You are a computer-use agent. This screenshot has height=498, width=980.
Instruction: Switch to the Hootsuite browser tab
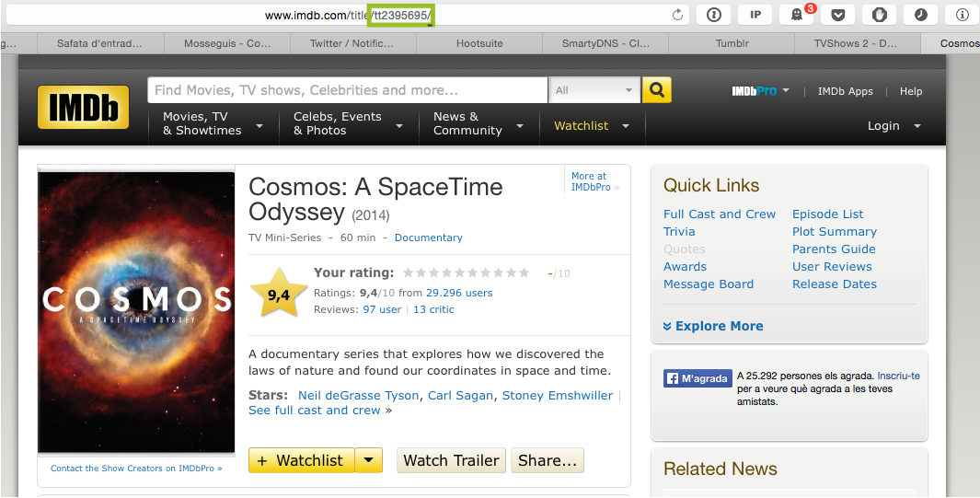pyautogui.click(x=479, y=43)
